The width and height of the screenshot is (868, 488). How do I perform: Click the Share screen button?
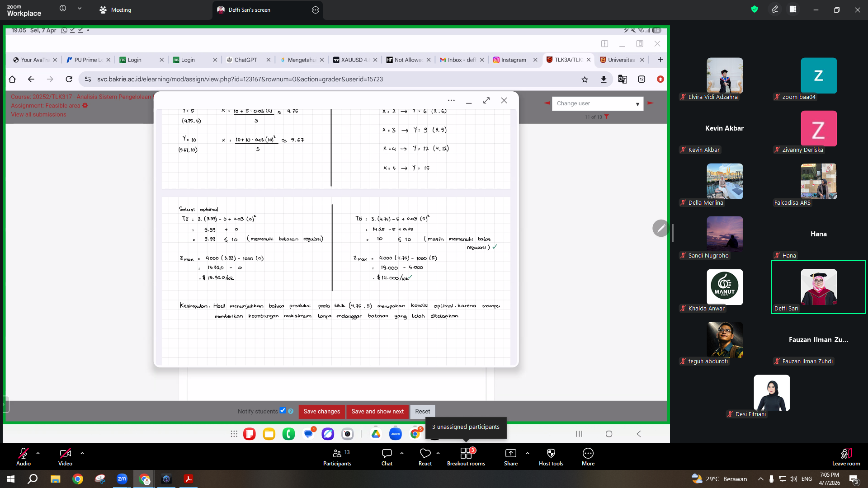pyautogui.click(x=511, y=456)
